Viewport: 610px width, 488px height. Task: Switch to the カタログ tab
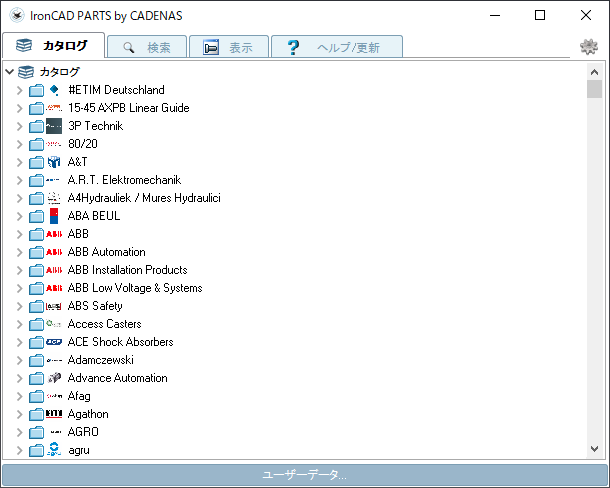pyautogui.click(x=54, y=46)
